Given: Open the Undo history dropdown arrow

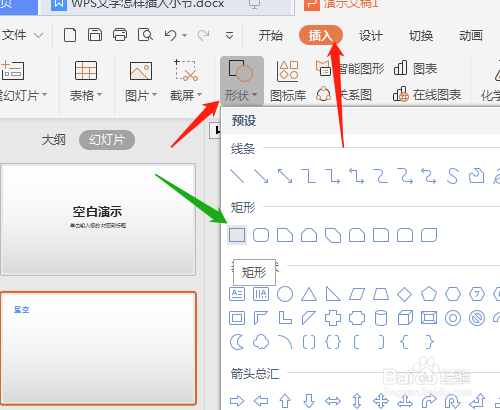Looking at the screenshot, I should [x=184, y=35].
